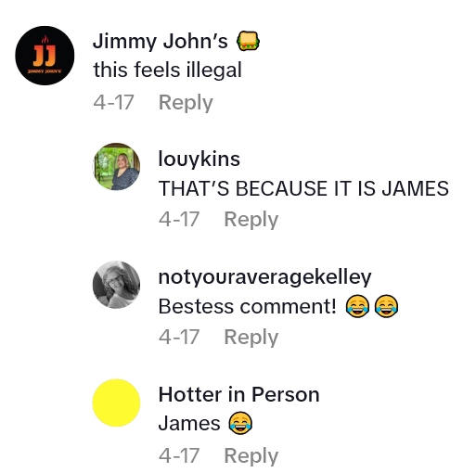The width and height of the screenshot is (476, 473).
Task: Click the 4-17 timestamp under Jimmy John's comment
Action: coord(113,102)
